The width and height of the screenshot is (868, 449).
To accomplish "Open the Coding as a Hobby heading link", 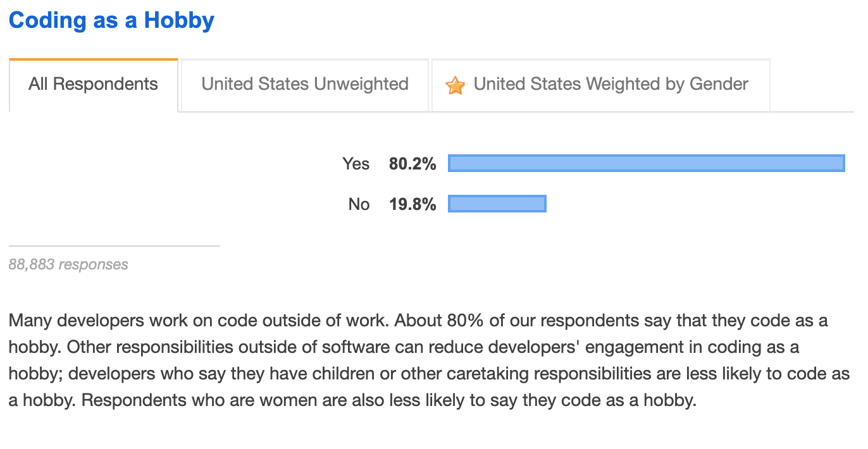I will [x=111, y=20].
